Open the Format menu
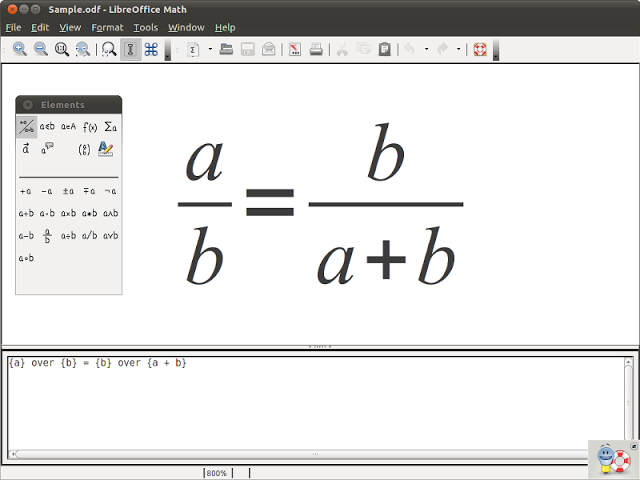This screenshot has height=480, width=640. coord(107,27)
